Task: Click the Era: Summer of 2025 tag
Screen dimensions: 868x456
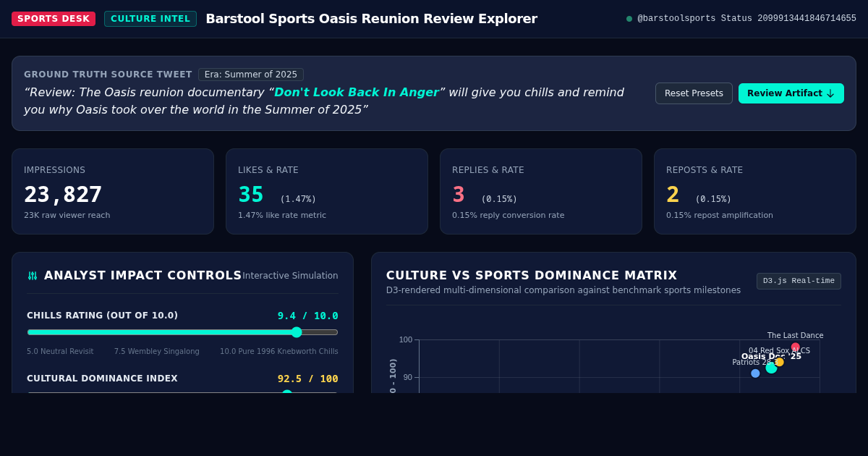Action: [x=251, y=75]
